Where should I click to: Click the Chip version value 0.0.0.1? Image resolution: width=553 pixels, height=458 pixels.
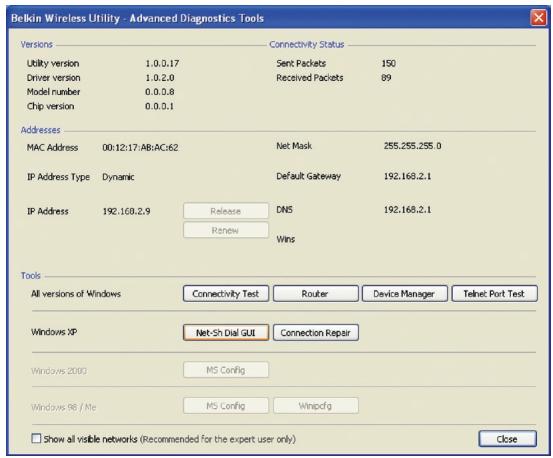click(159, 106)
